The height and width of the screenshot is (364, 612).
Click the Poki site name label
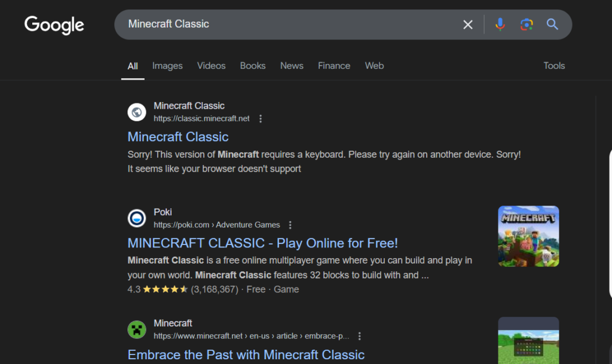coord(163,212)
